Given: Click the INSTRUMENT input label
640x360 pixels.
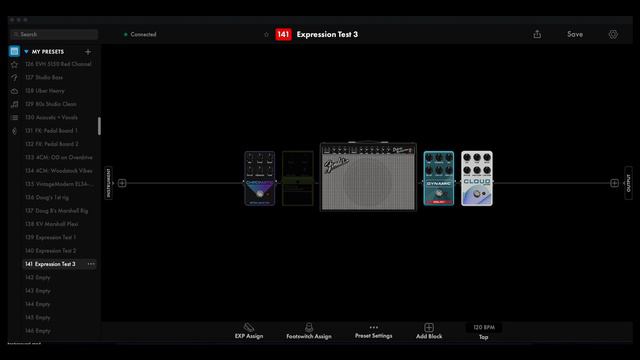Looking at the screenshot, I should point(109,183).
